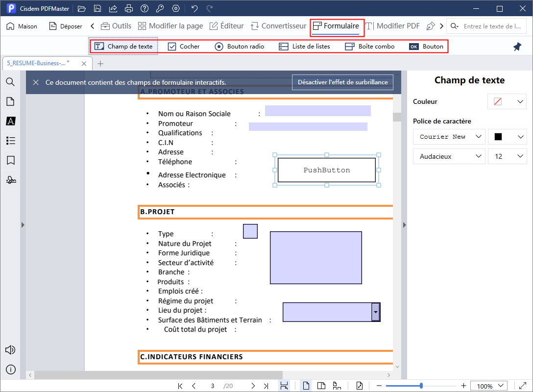Open the bookmarks sidebar icon
This screenshot has height=392, width=533.
(11, 160)
